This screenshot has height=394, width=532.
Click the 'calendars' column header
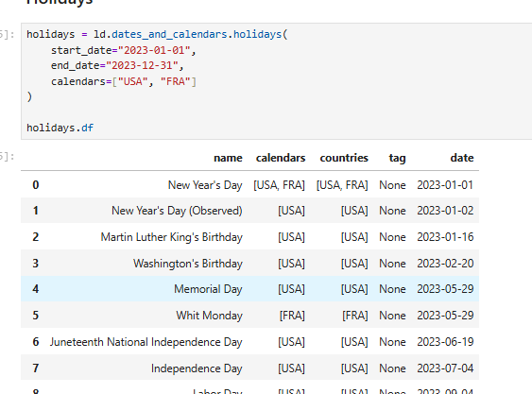[x=281, y=158]
